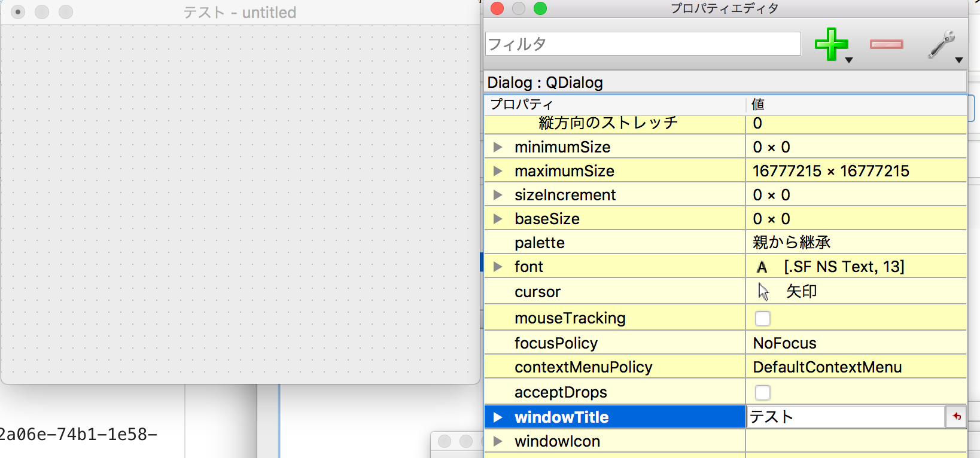Expand the maximumSize property
The image size is (980, 458).
point(497,171)
